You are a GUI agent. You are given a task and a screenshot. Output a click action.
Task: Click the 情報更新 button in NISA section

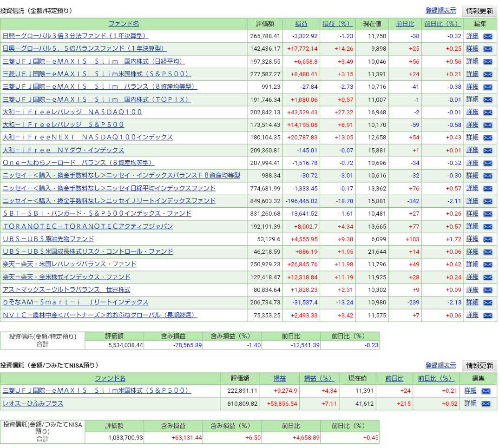(x=479, y=366)
